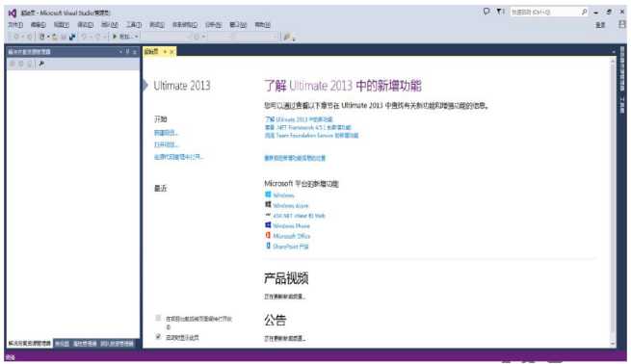Open the .NET Framework 4.5.1 new features link
This screenshot has height=364, width=631.
(x=308, y=127)
